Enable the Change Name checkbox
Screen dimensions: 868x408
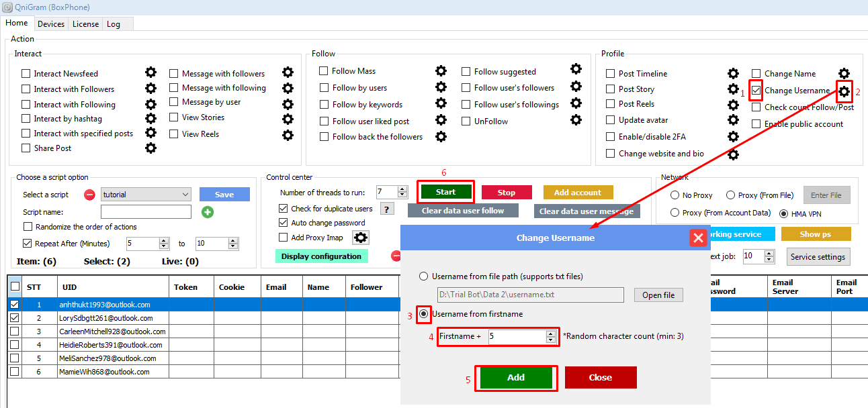click(756, 73)
